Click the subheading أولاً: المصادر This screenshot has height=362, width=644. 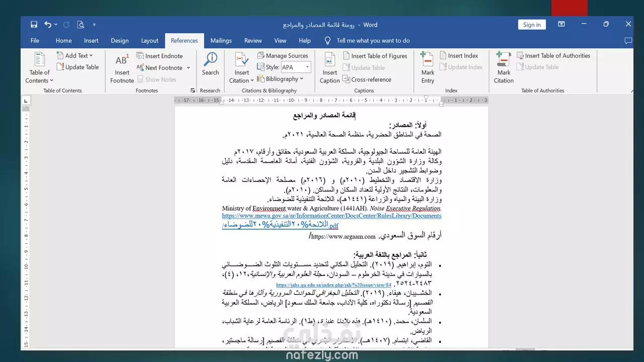(x=408, y=125)
